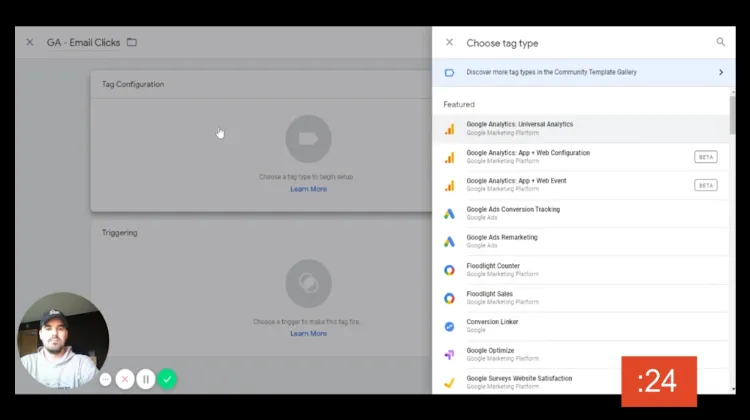Click the Featured section heading
The width and height of the screenshot is (750, 420).
(x=459, y=104)
